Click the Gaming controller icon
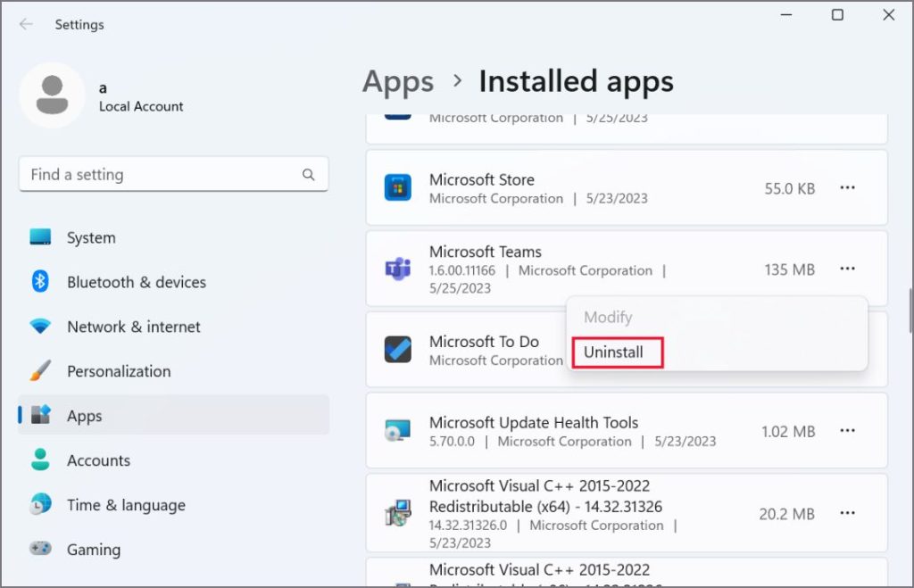Screen dimensions: 914x588 tap(40, 549)
